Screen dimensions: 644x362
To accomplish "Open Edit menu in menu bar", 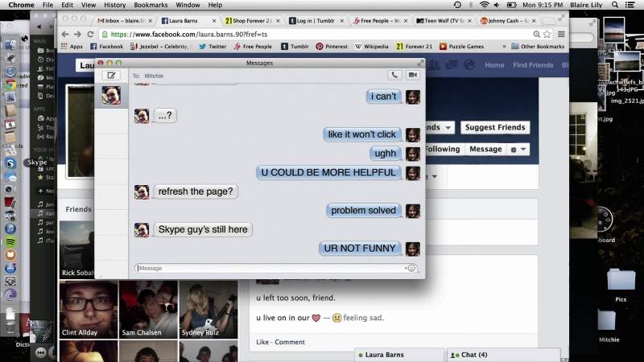I will [67, 5].
